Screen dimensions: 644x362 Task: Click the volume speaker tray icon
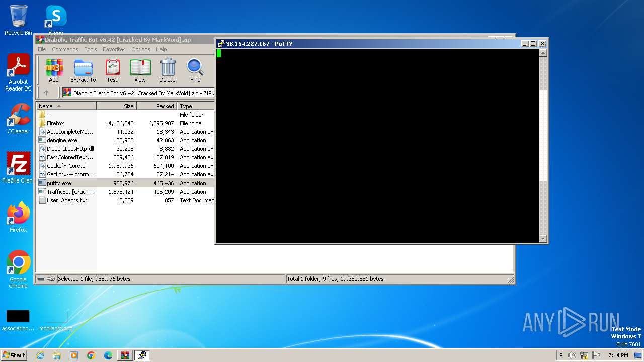click(572, 355)
